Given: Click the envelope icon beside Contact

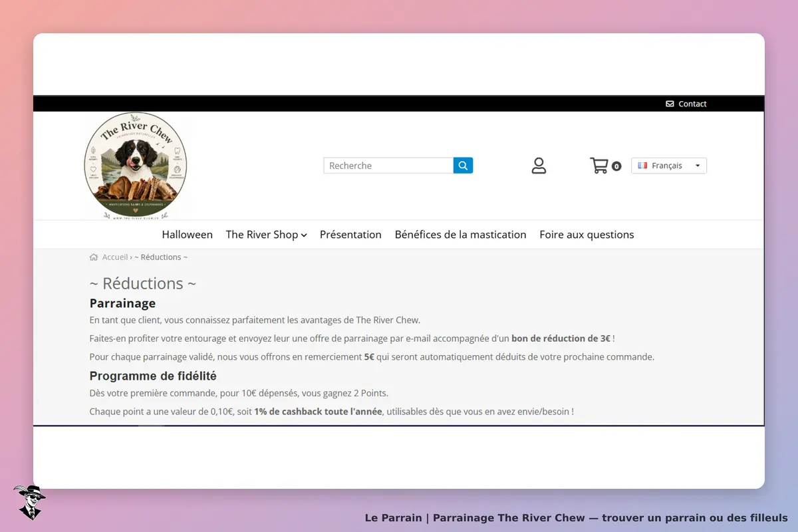Looking at the screenshot, I should 670,104.
